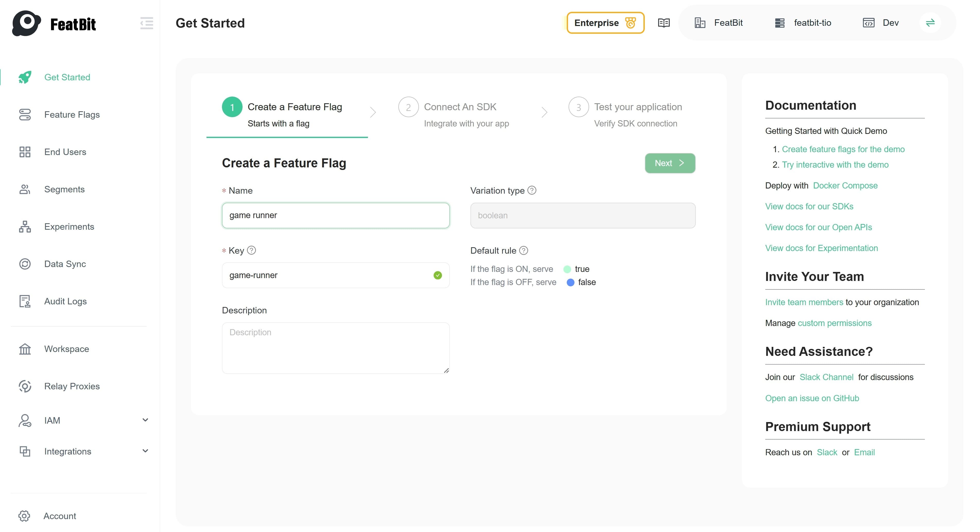The width and height of the screenshot is (980, 532).
Task: Switch to Connect An SDK step
Action: [x=460, y=107]
